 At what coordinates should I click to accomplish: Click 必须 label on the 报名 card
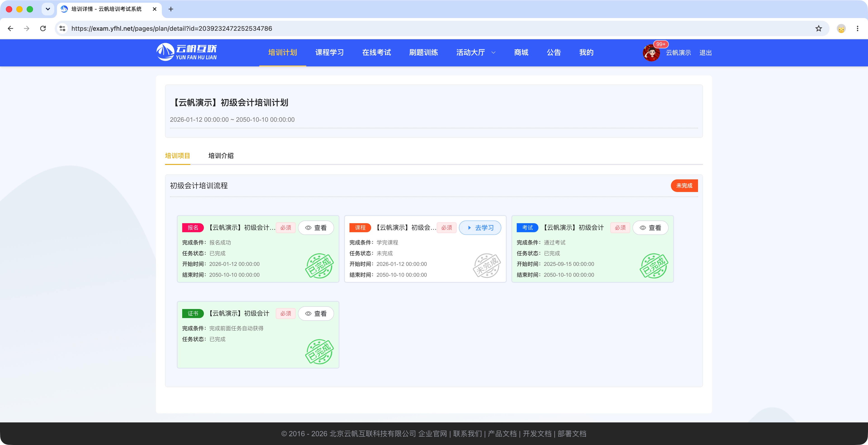pyautogui.click(x=285, y=228)
